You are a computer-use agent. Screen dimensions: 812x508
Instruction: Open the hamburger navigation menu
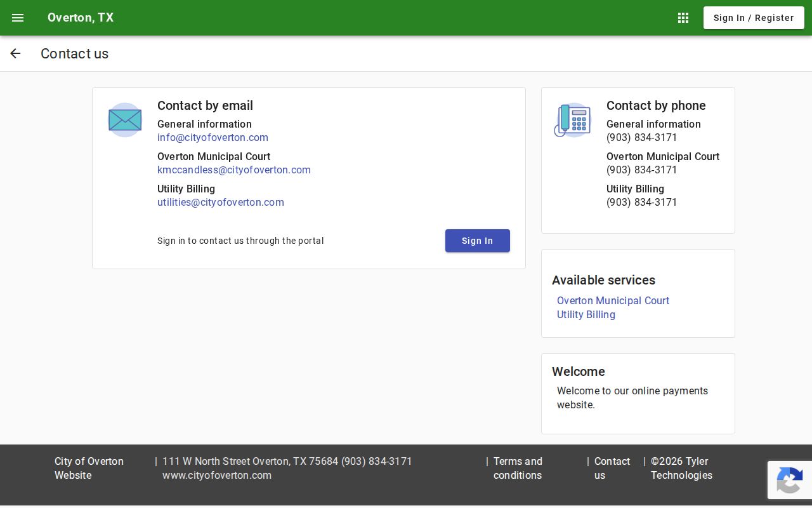coord(18,18)
